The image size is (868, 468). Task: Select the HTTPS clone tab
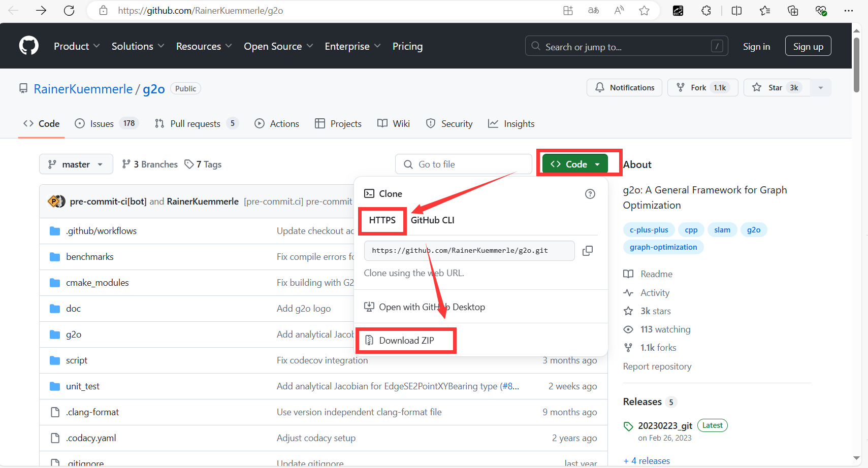tap(382, 220)
